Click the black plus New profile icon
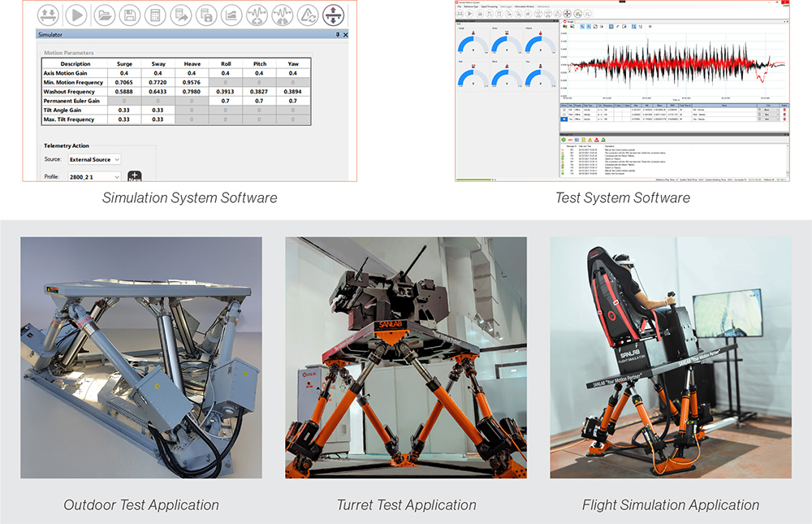Viewport: 812px width, 524px height. [135, 175]
